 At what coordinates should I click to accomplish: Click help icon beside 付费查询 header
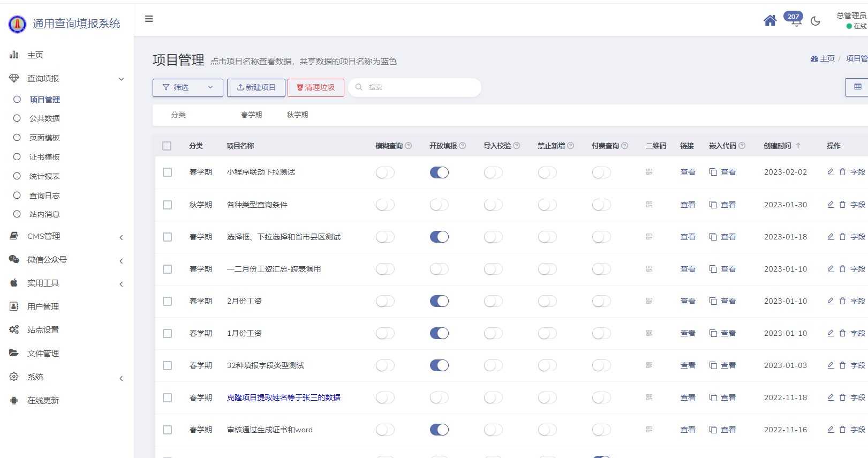tap(625, 146)
